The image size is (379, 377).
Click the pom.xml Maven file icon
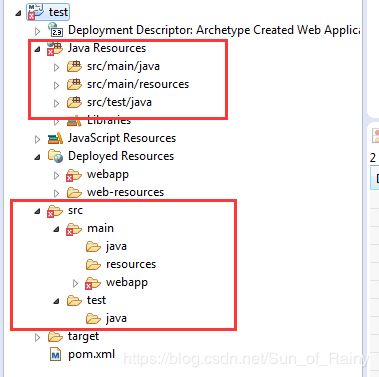tap(55, 354)
